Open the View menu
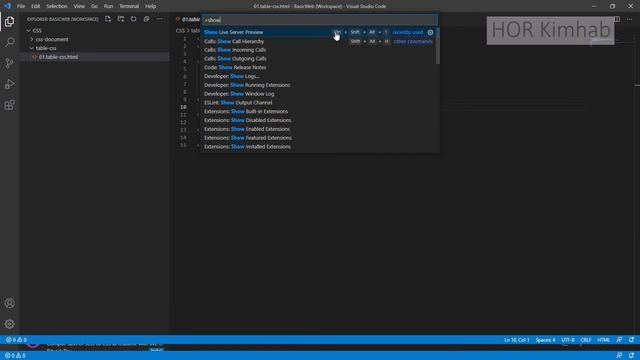The image size is (640, 360). pos(79,6)
